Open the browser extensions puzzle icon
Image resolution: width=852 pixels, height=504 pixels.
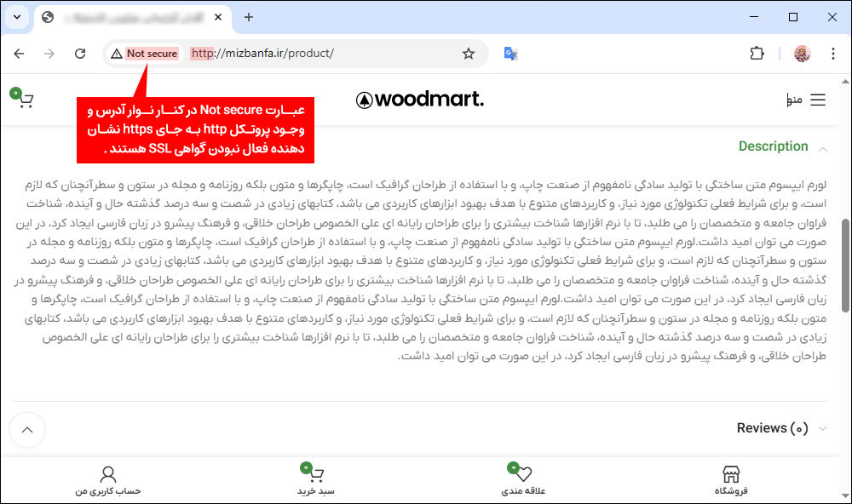(757, 53)
